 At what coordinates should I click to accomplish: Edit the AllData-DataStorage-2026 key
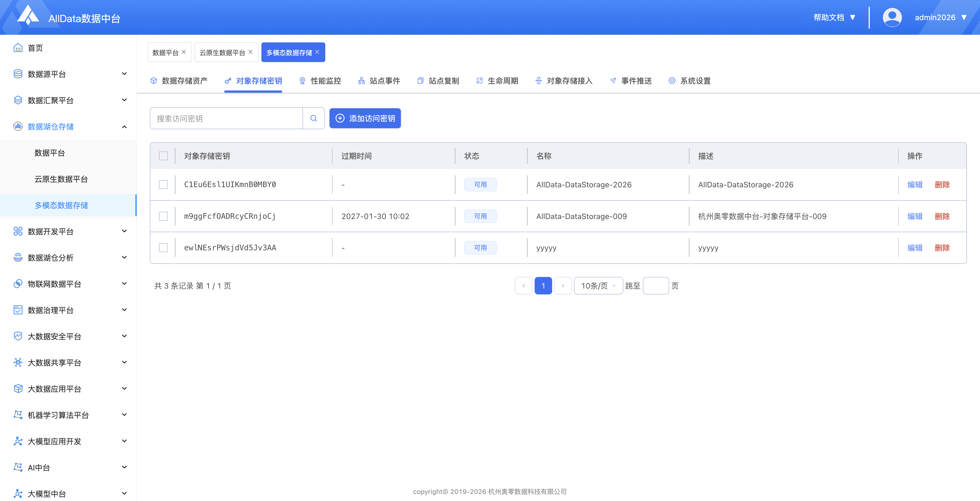[915, 184]
